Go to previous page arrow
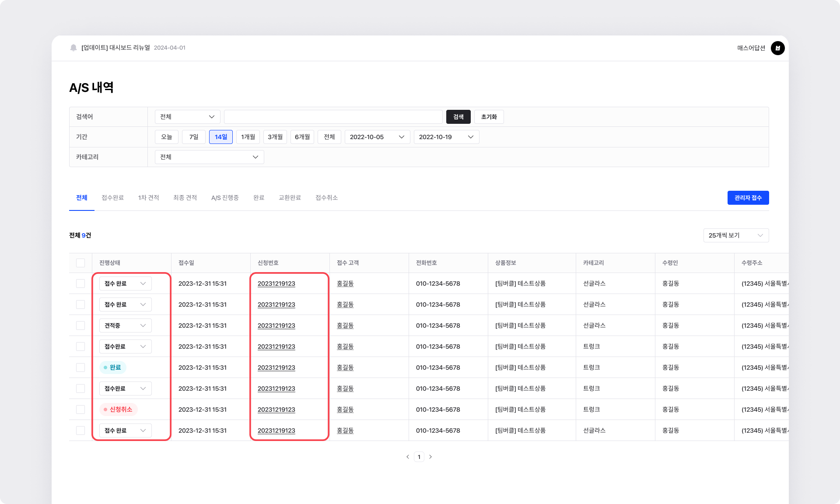The image size is (840, 504). click(408, 457)
